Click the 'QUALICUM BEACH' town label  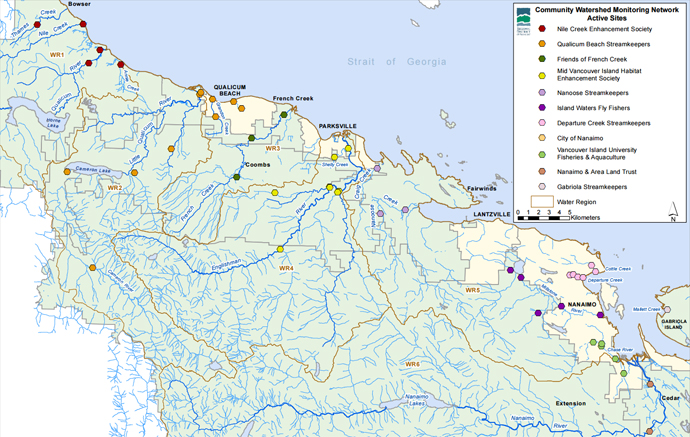[x=230, y=90]
